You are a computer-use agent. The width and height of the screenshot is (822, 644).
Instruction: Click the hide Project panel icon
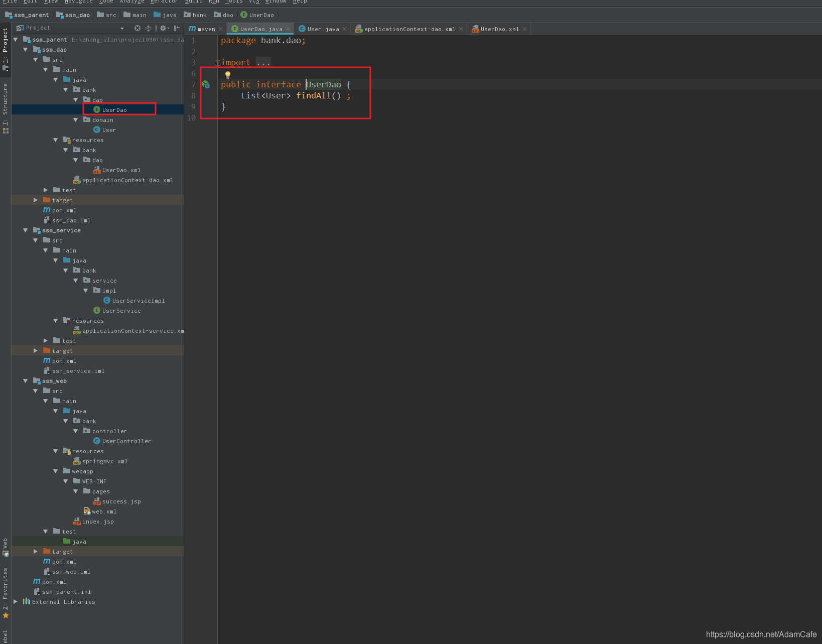pos(177,28)
